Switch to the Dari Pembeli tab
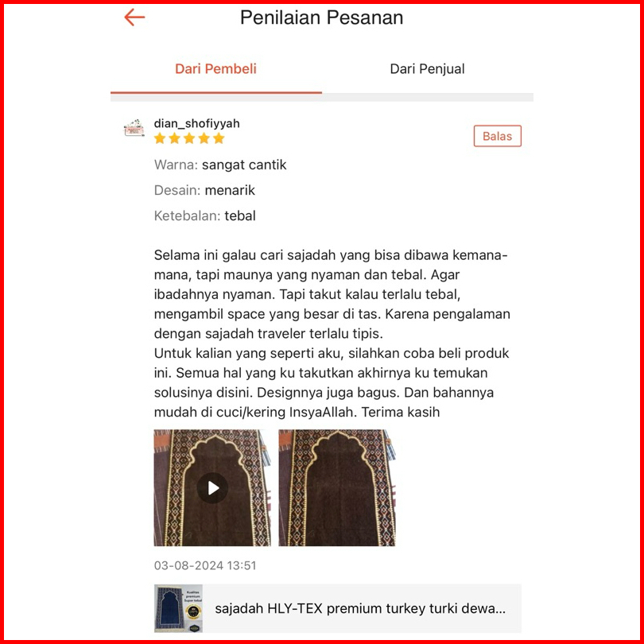The image size is (644, 644). click(216, 69)
